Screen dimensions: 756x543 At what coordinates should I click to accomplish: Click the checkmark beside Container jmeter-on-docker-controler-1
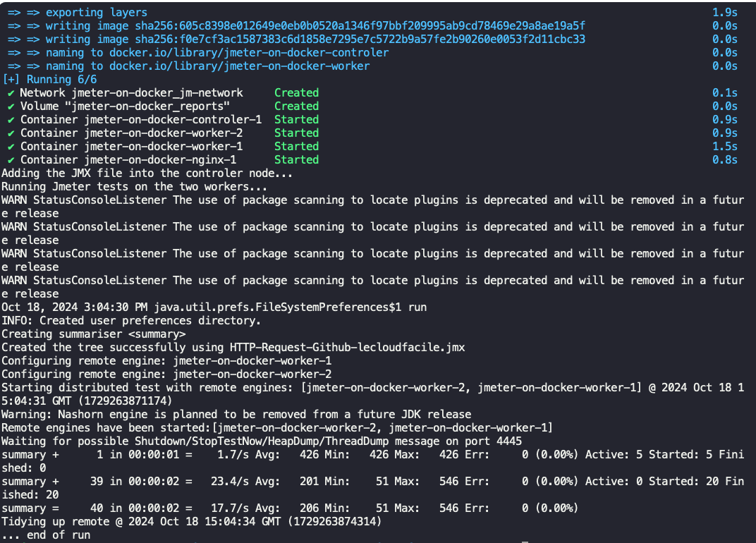[x=11, y=120]
